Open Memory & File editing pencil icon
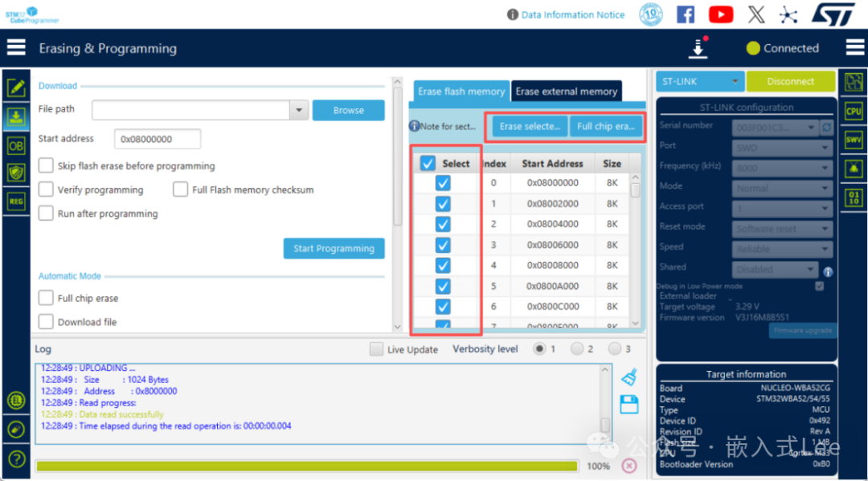 point(16,88)
